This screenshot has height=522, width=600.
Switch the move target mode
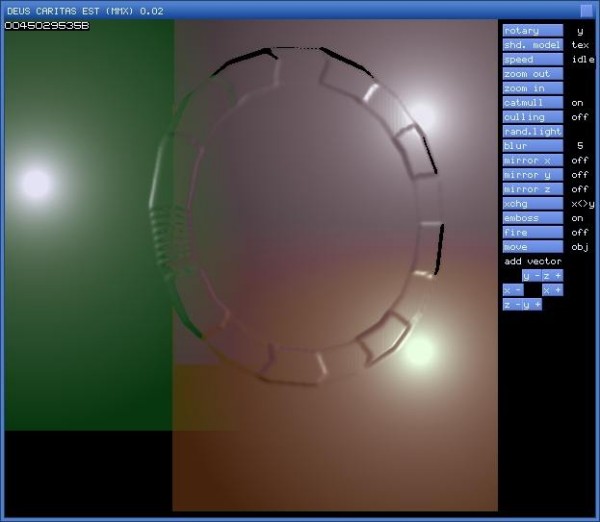(x=532, y=247)
